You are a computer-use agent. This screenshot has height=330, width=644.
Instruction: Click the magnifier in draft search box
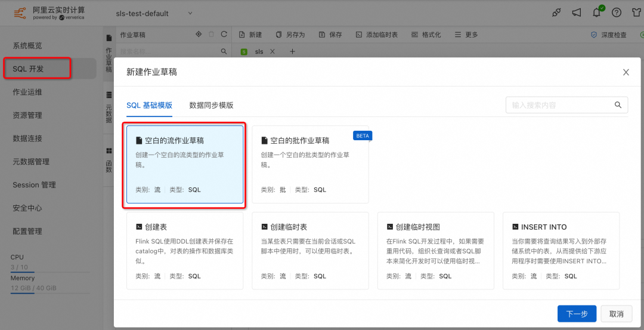[x=224, y=51]
